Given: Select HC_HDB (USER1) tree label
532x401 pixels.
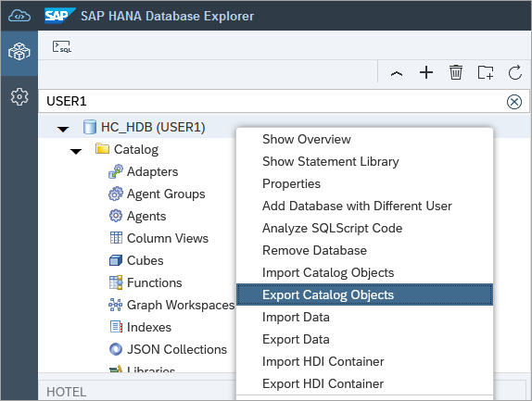Looking at the screenshot, I should 153,127.
